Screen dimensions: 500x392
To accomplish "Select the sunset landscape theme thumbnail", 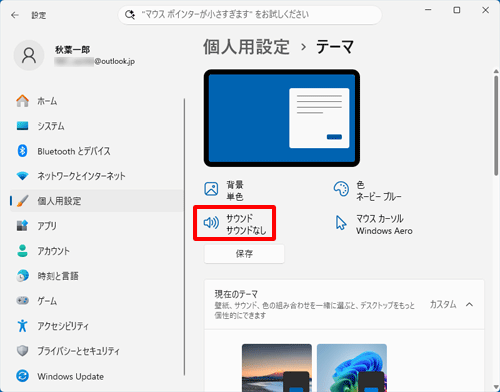I will (x=277, y=368).
